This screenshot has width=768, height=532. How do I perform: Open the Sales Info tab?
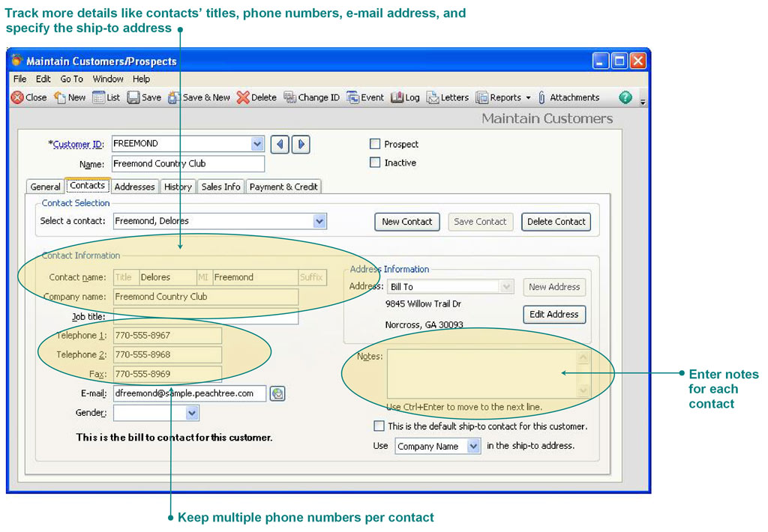point(221,187)
